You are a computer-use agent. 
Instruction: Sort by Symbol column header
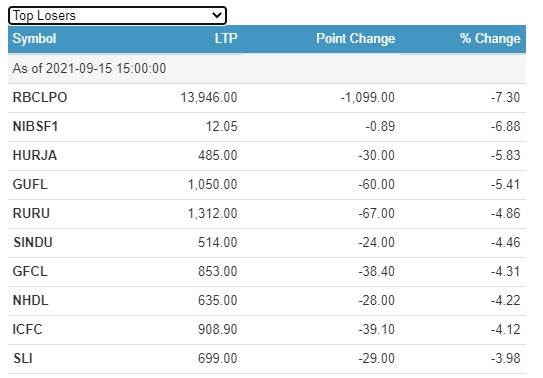tap(34, 38)
